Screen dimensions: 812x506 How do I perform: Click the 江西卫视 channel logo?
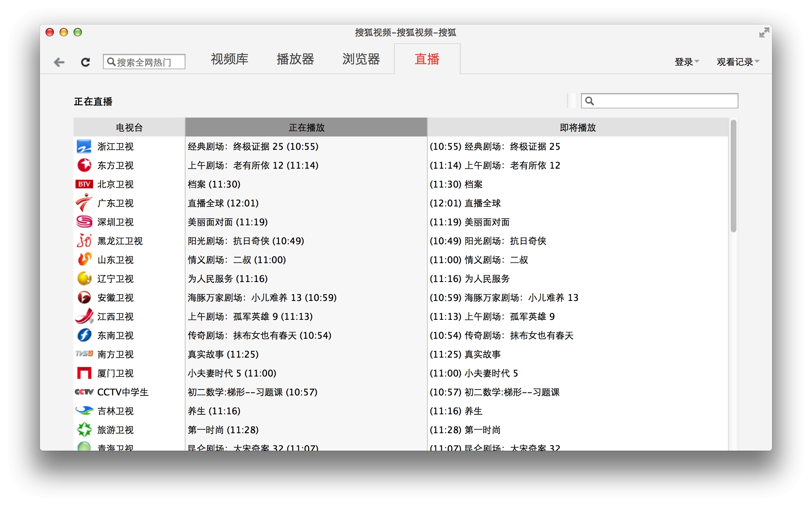[84, 316]
